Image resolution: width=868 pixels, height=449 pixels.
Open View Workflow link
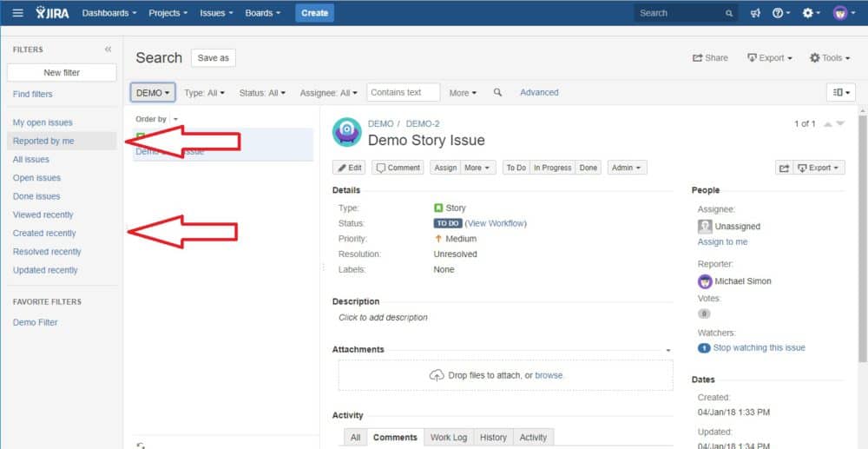[x=496, y=224]
